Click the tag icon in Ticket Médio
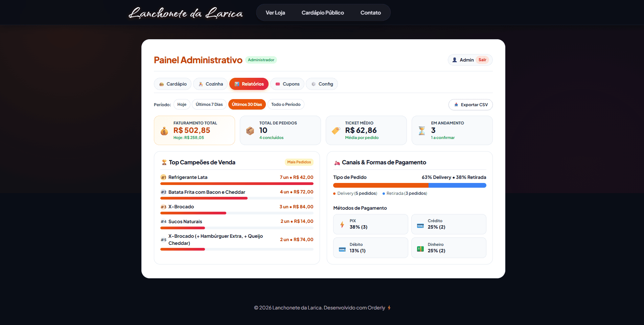 336,131
